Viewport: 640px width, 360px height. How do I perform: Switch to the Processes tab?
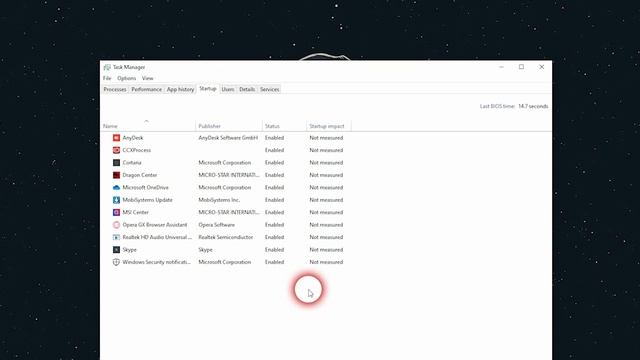tap(115, 89)
